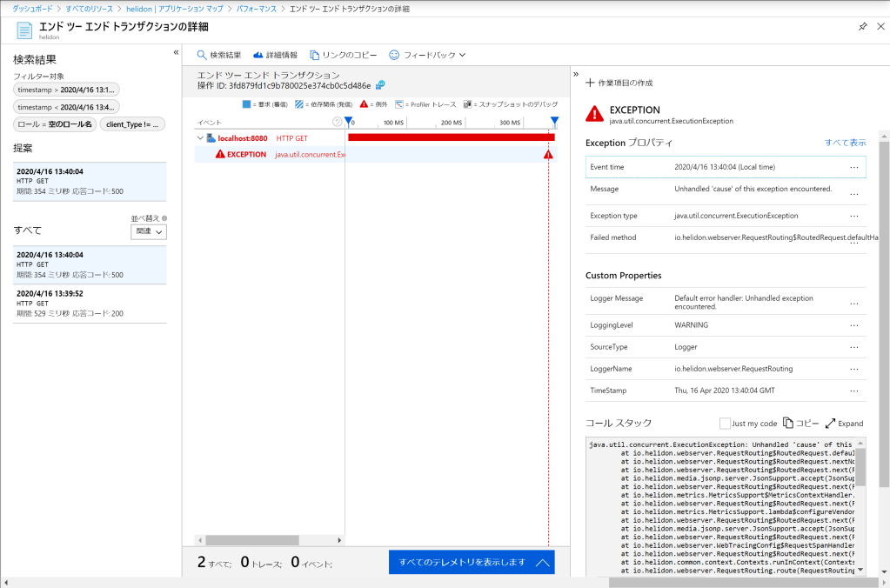The height and width of the screenshot is (588, 890).
Task: Click すべてのテレメトリを表示します button
Action: (471, 562)
